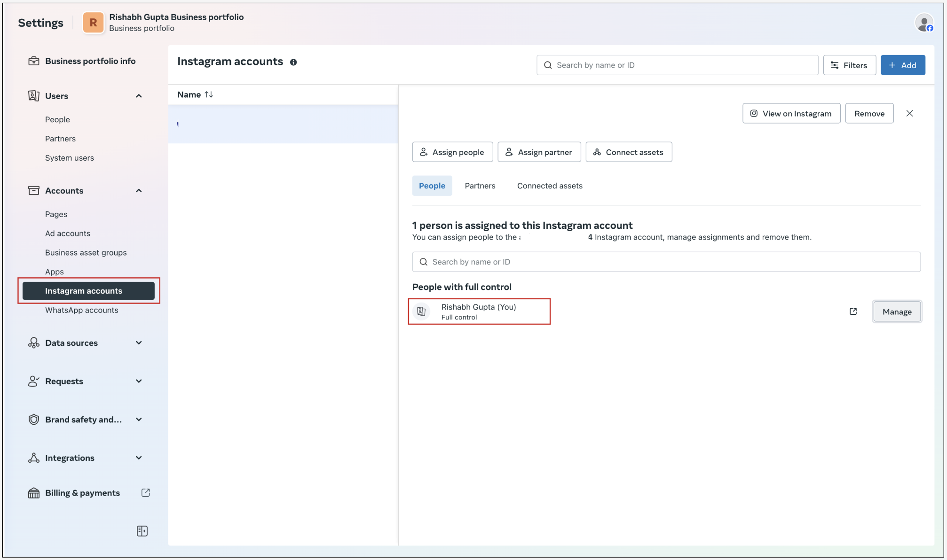
Task: Click the Assign people button
Action: pyautogui.click(x=452, y=152)
